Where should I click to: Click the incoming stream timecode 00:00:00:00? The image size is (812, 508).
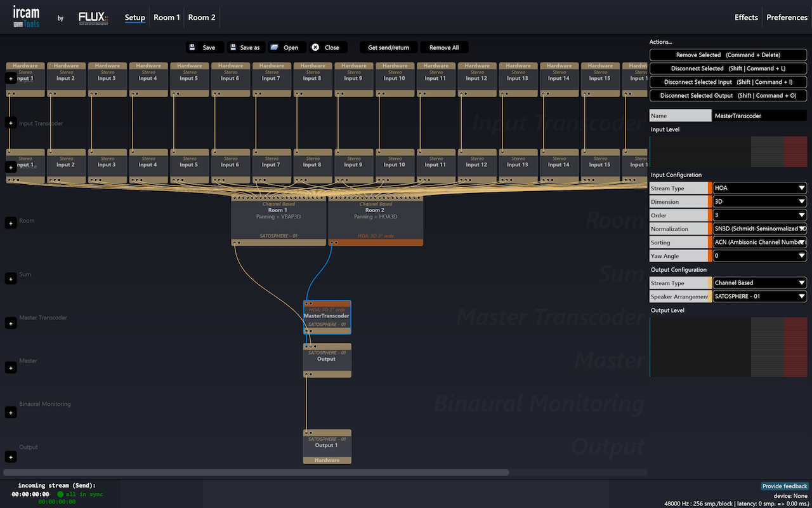(30, 494)
